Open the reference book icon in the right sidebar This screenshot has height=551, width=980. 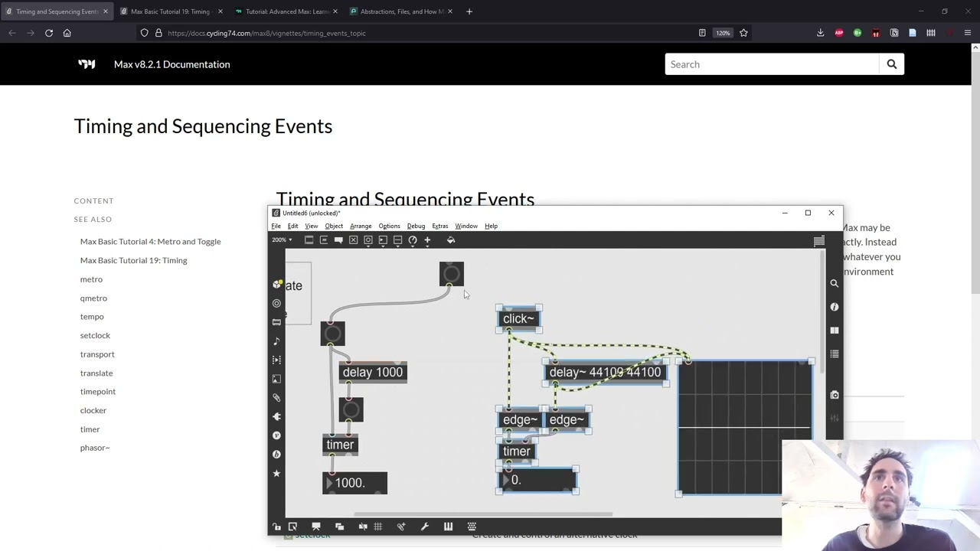pos(834,331)
